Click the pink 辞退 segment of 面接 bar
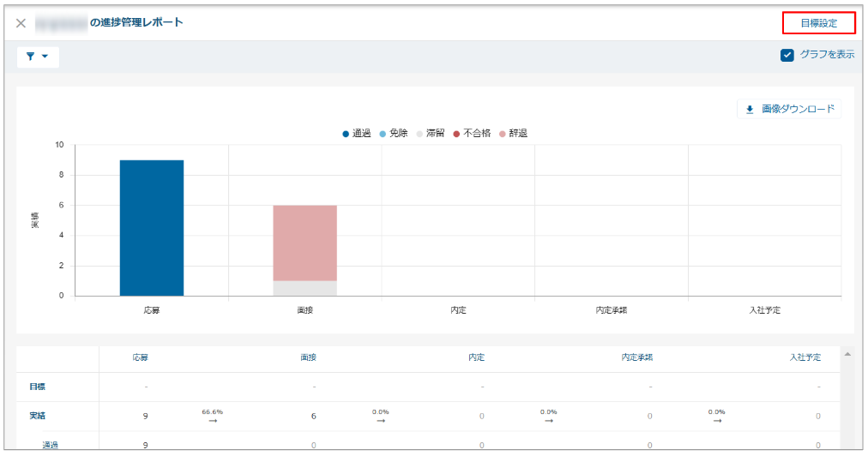868x456 pixels. [304, 243]
